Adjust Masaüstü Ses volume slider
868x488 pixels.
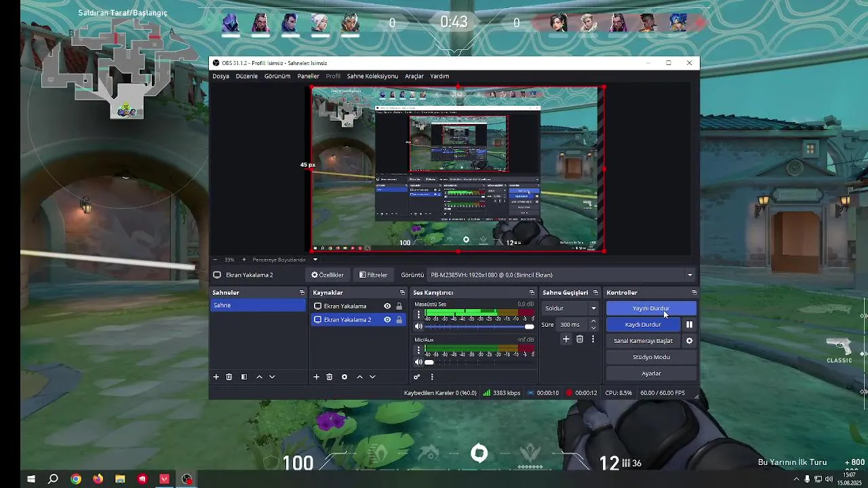[x=479, y=327]
